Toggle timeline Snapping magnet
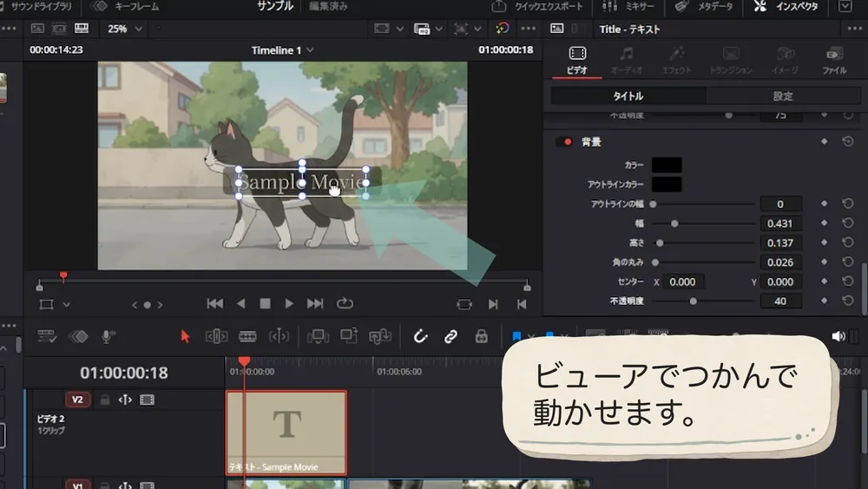The width and height of the screenshot is (868, 489). tap(420, 336)
